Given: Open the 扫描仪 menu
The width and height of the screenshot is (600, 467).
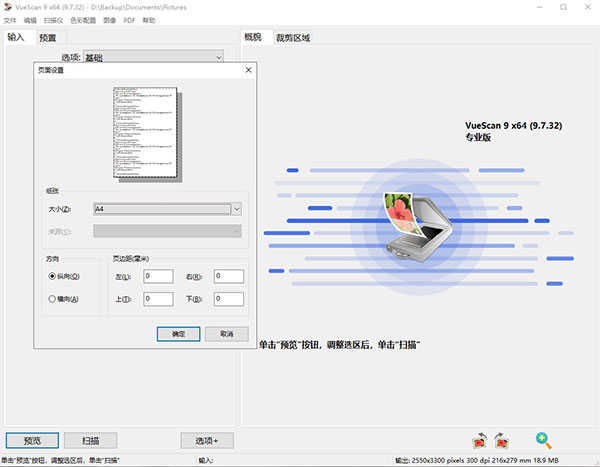Looking at the screenshot, I should click(53, 20).
